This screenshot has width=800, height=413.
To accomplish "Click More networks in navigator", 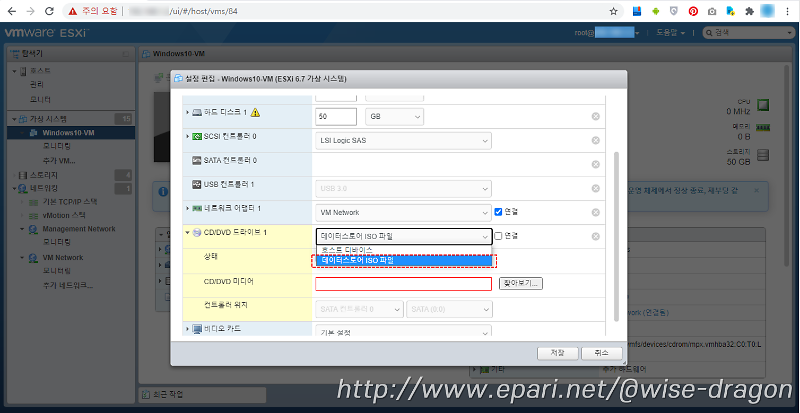I will coord(67,285).
